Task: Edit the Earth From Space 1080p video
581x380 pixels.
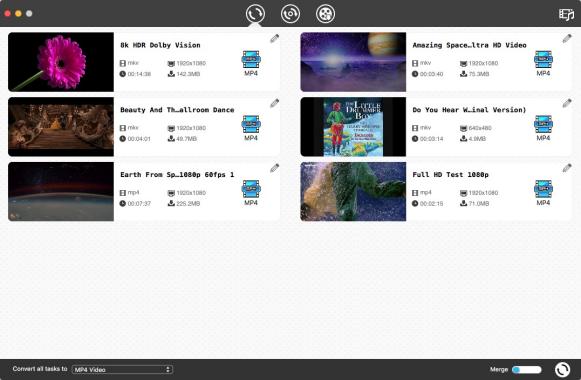Action: [274, 168]
